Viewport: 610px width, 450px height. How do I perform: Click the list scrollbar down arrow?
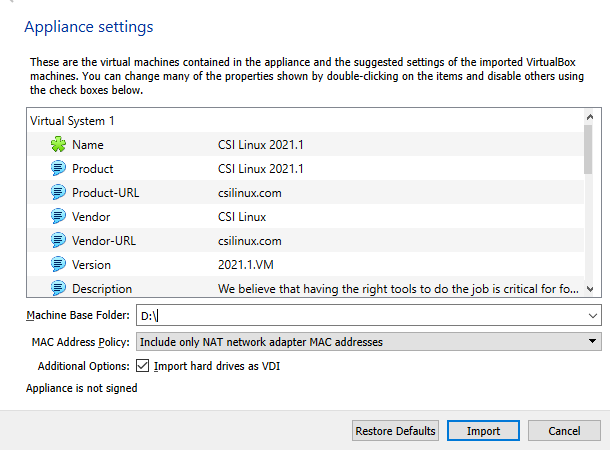click(590, 289)
